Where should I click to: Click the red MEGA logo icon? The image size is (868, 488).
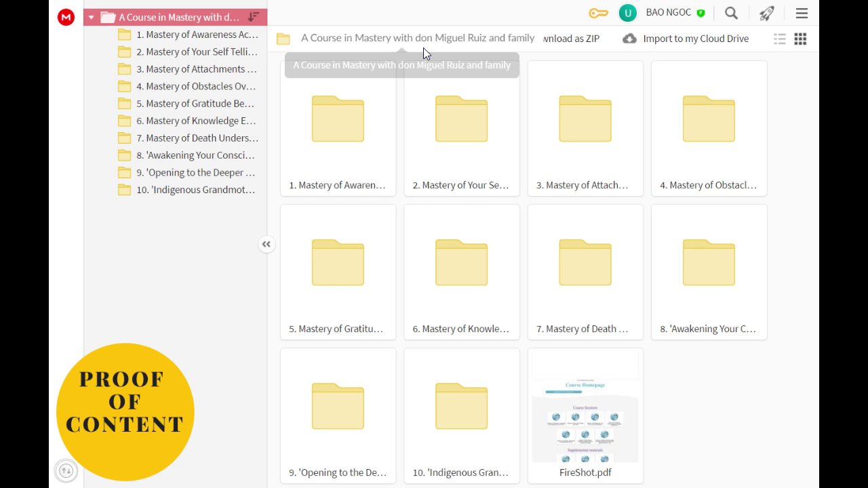(x=66, y=18)
